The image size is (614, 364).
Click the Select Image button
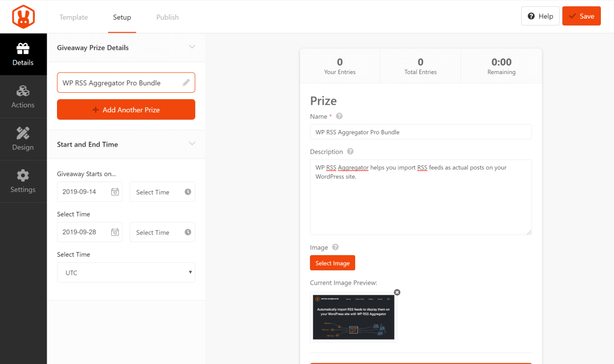333,263
